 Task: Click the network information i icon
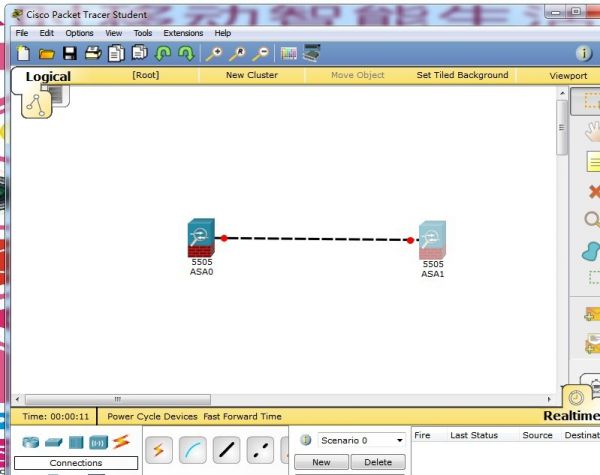(x=584, y=53)
